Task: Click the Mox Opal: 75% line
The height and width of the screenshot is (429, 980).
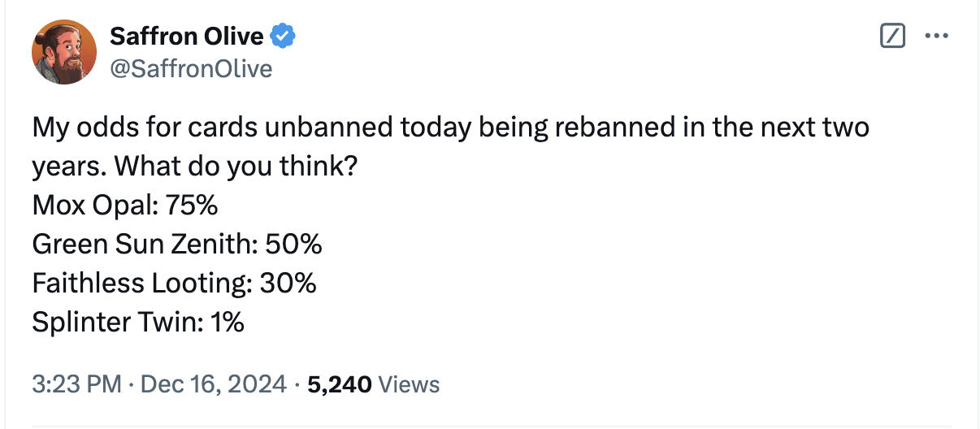Action: point(125,206)
